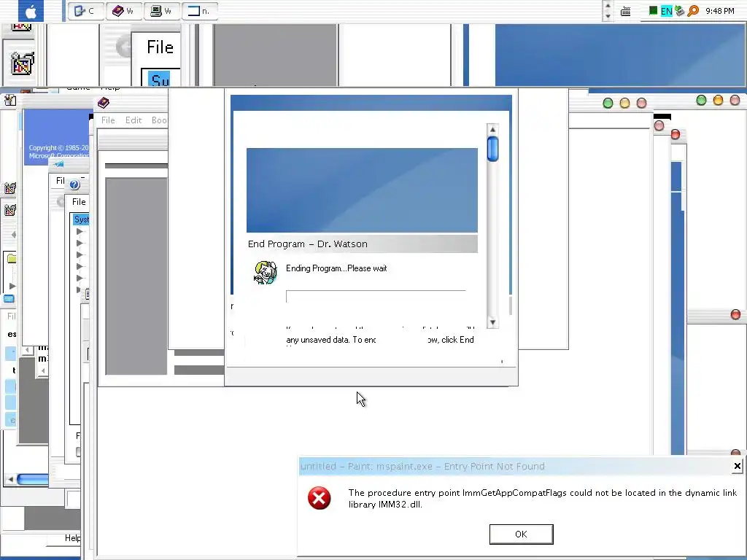Image resolution: width=747 pixels, height=560 pixels.
Task: Click Dr. Watson window scrollbar up arrow
Action: 492,130
